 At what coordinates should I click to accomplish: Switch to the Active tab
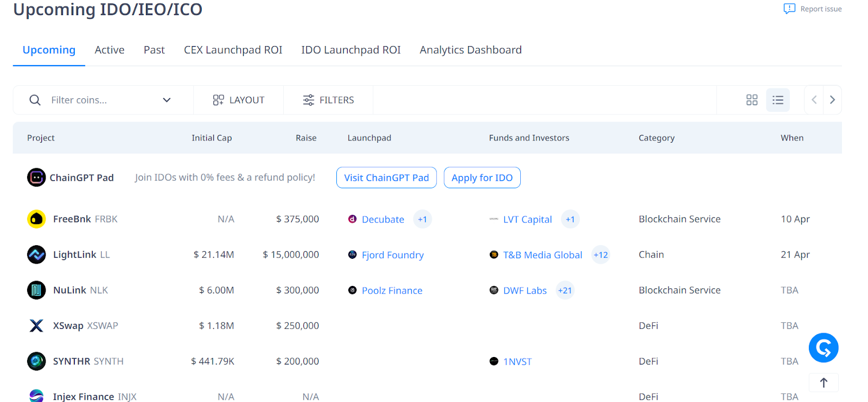(110, 50)
